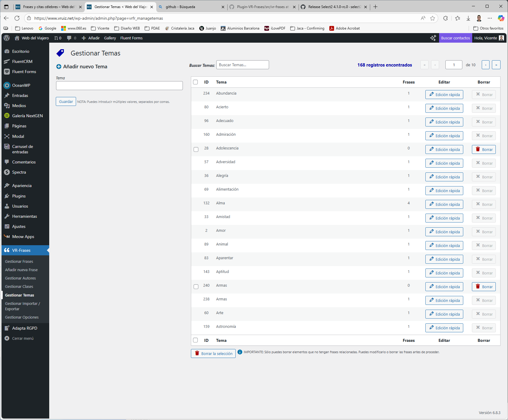Screen dimensions: 508x420
Task: Select the VR-Frases quotes icon
Action: click(7, 250)
